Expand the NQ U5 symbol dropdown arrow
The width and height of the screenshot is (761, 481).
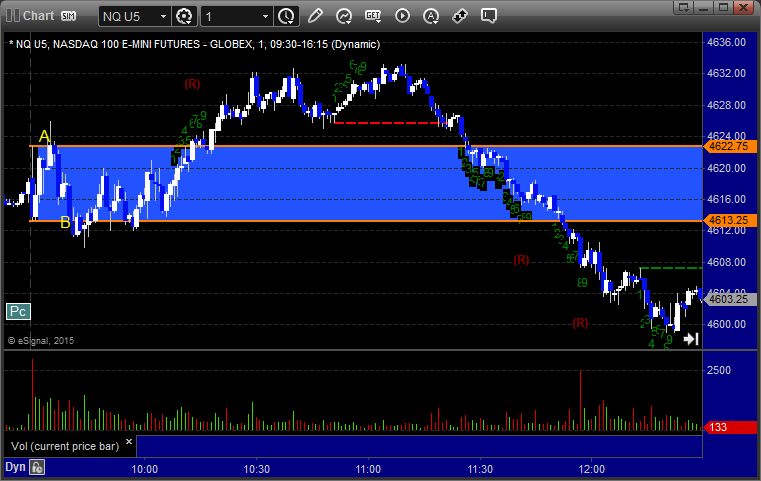164,17
